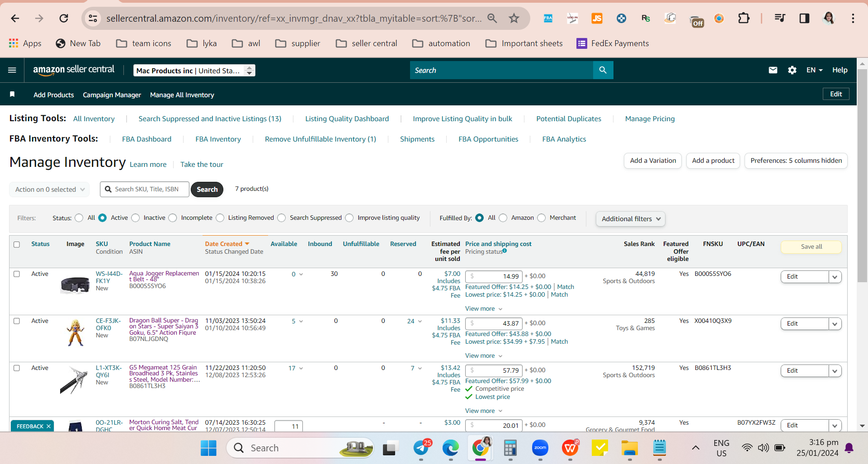868x464 pixels.
Task: Check the Dragon Ball Super figure row
Action: coord(17,321)
